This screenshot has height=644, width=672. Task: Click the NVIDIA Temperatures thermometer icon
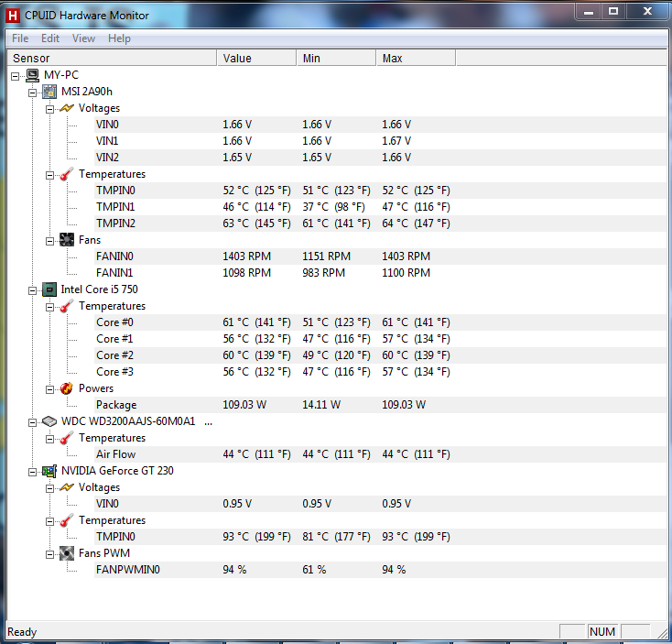[x=67, y=520]
